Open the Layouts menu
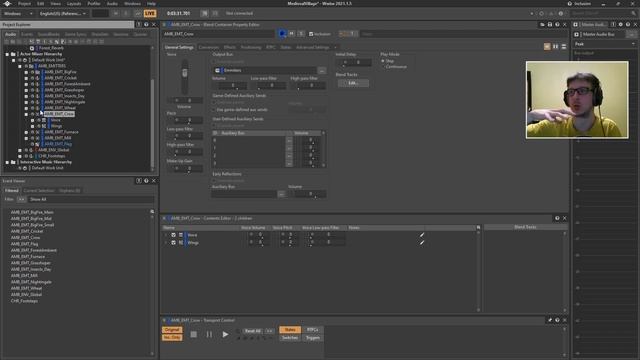The image size is (640, 360). [x=74, y=3]
